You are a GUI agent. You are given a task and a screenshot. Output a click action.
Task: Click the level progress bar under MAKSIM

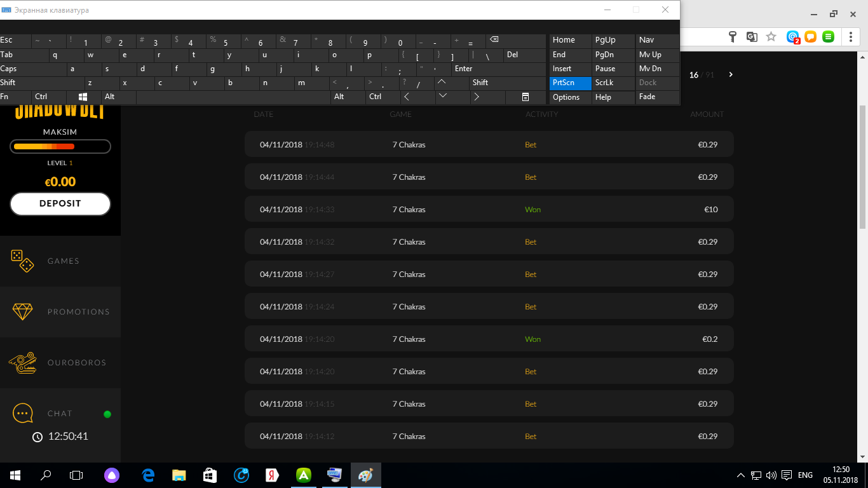pyautogui.click(x=60, y=147)
